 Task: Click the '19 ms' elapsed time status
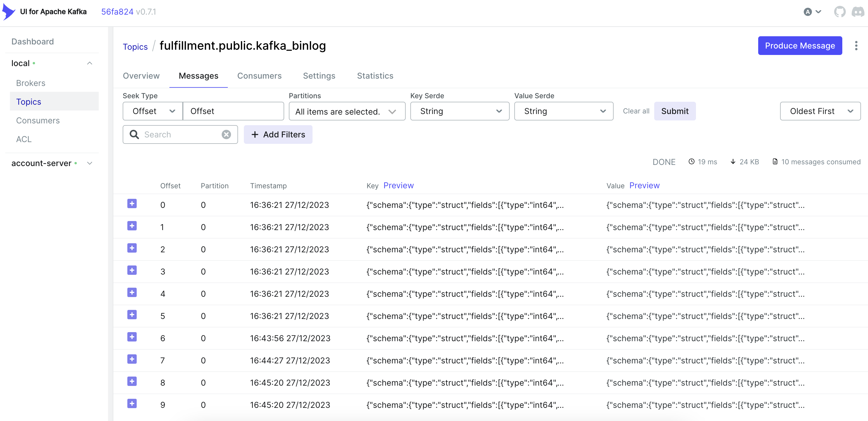tap(703, 162)
